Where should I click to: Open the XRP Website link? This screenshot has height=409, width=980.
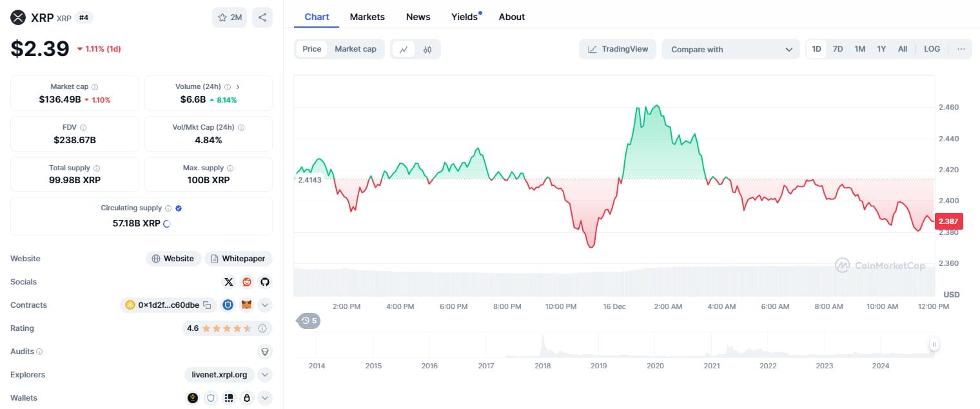[173, 259]
